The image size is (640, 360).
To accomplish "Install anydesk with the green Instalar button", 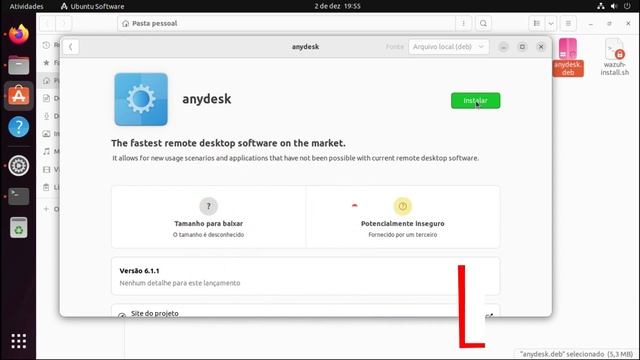I will click(x=475, y=100).
